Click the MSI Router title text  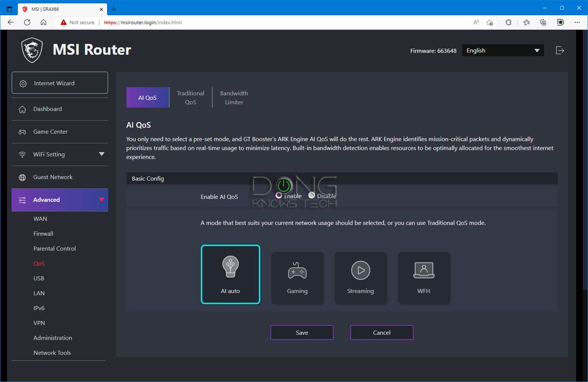(92, 50)
